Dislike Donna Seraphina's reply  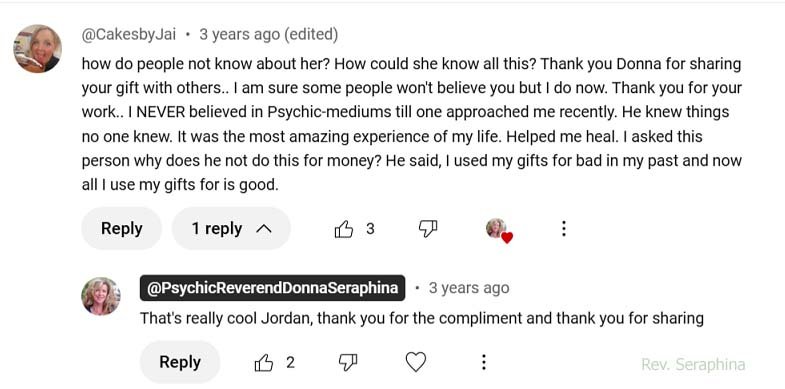[x=348, y=362]
